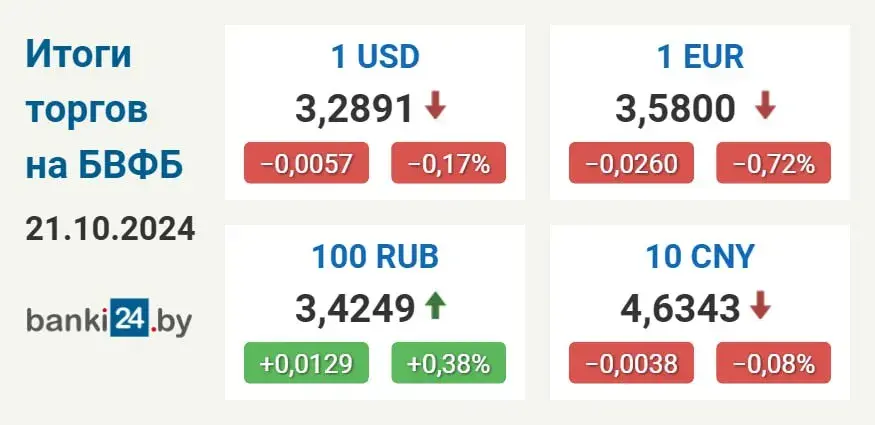Viewport: 875px width, 425px height.
Task: Open the 100 RUB card heading
Action: click(x=375, y=257)
